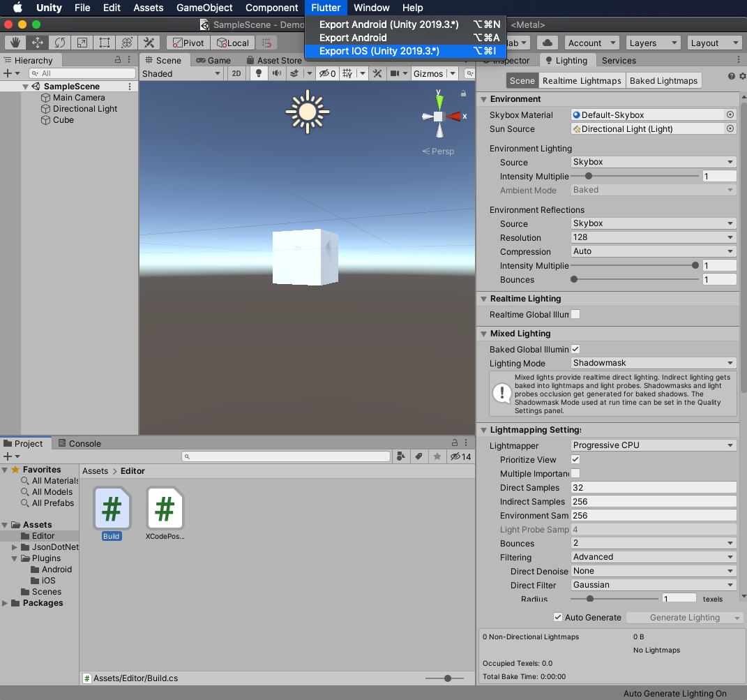
Task: Click the green Y axis gizmo cone
Action: coord(439,100)
